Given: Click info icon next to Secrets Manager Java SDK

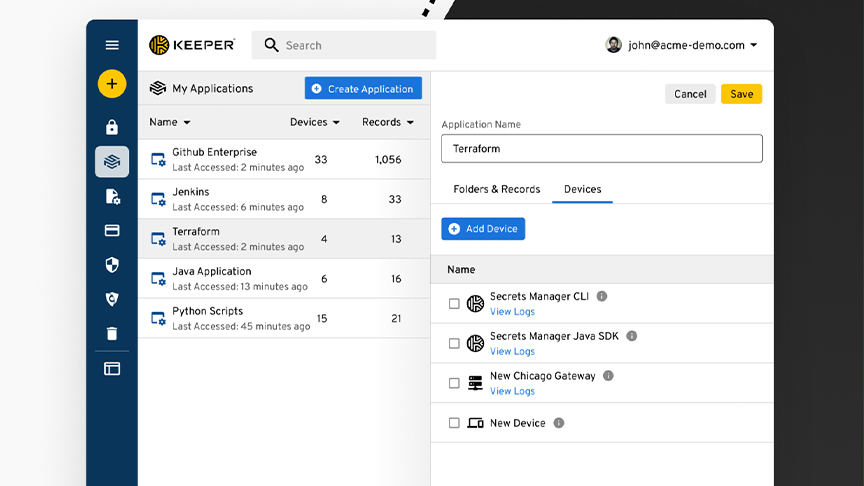Looking at the screenshot, I should click(x=631, y=336).
